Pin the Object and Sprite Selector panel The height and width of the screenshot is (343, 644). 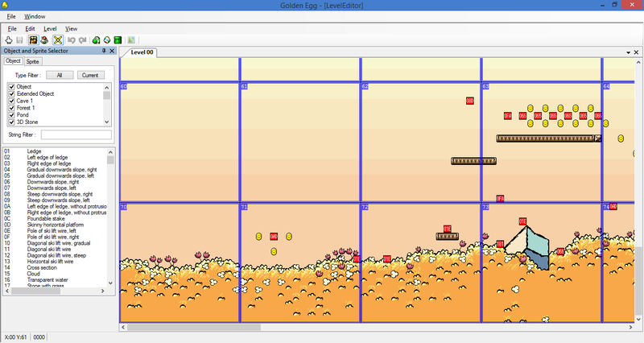point(104,51)
